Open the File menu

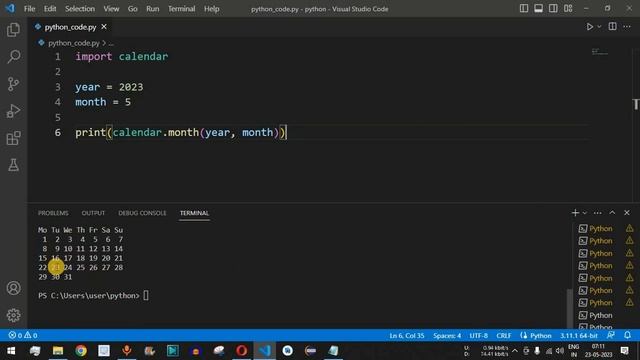29,9
